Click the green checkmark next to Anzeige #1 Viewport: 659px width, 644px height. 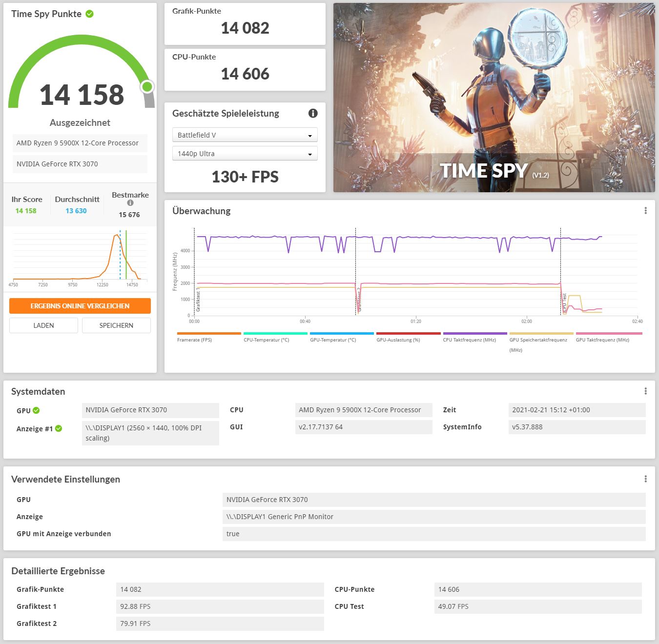[x=59, y=428]
